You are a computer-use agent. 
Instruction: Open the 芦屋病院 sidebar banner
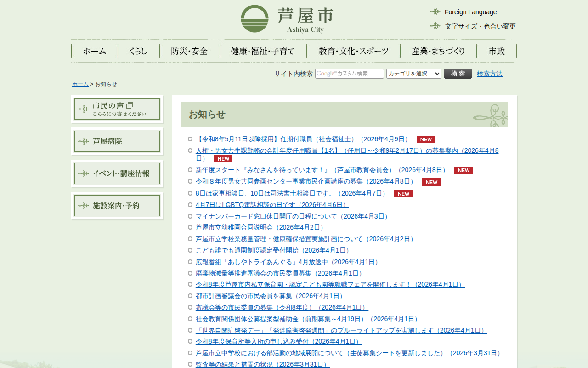click(x=117, y=141)
